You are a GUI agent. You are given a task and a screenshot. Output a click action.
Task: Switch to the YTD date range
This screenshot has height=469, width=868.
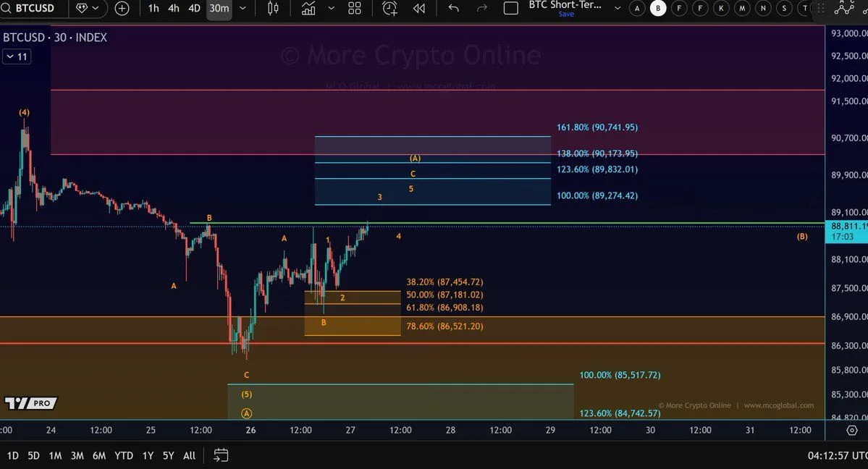tap(124, 455)
